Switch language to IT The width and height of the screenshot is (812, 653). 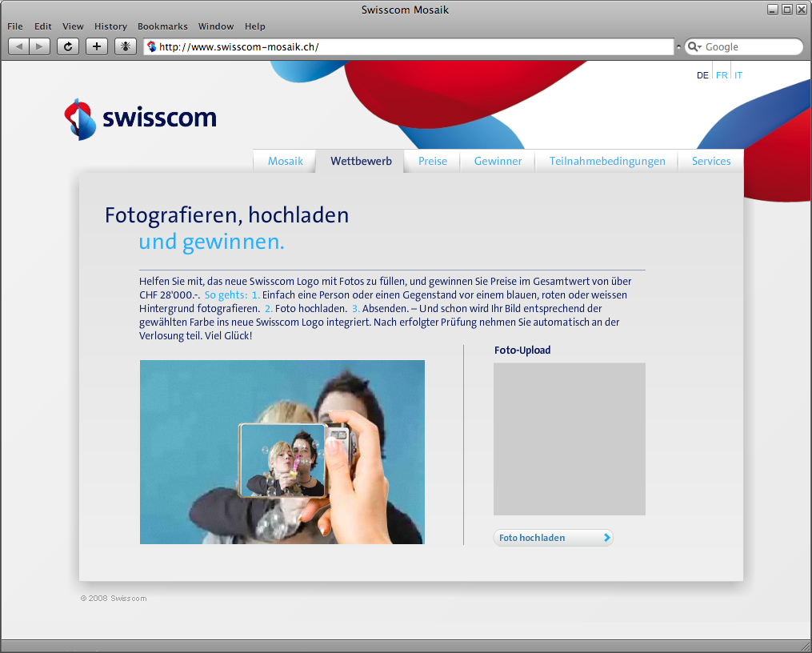pyautogui.click(x=738, y=75)
